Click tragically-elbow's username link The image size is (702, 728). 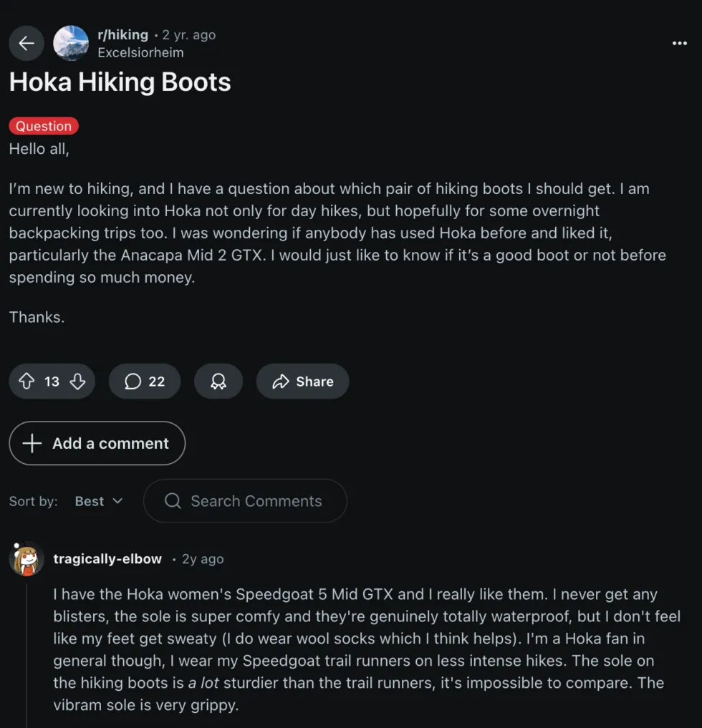(x=107, y=558)
